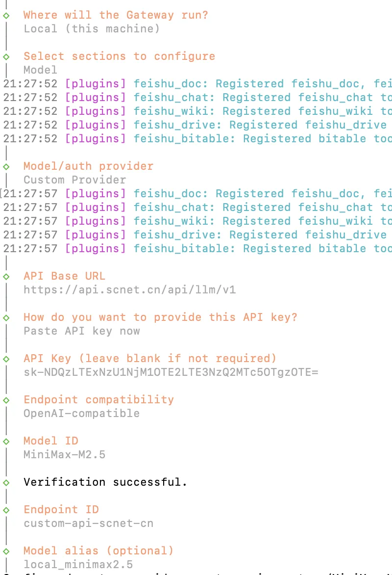Click the pasted sk- API key value
392x575 pixels.
(171, 372)
